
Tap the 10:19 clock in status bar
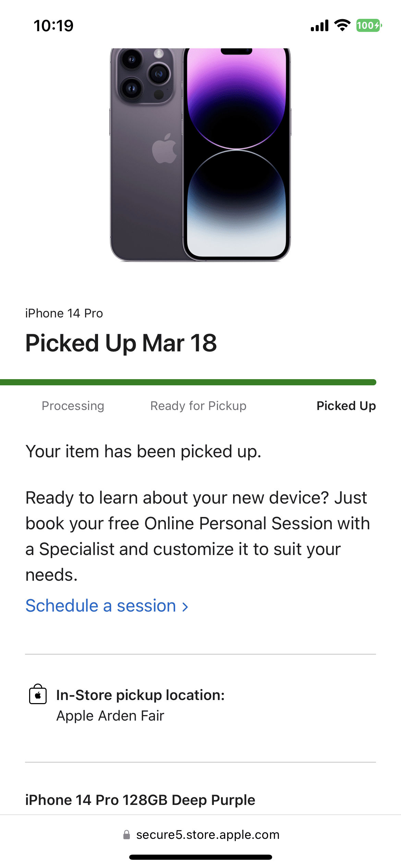point(53,26)
